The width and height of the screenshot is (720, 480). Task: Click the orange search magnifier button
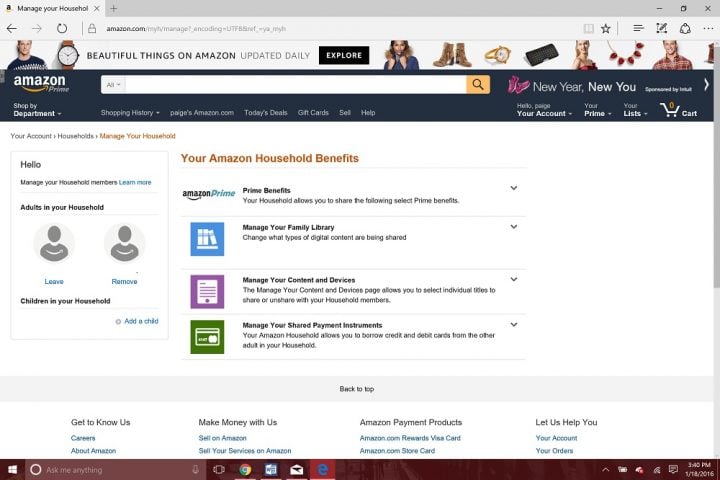coord(478,85)
